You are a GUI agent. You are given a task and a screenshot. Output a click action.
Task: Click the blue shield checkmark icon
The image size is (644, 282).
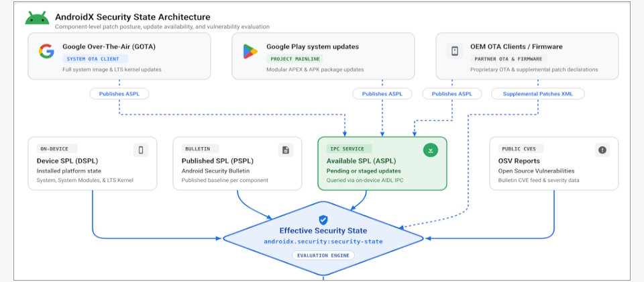click(x=323, y=220)
